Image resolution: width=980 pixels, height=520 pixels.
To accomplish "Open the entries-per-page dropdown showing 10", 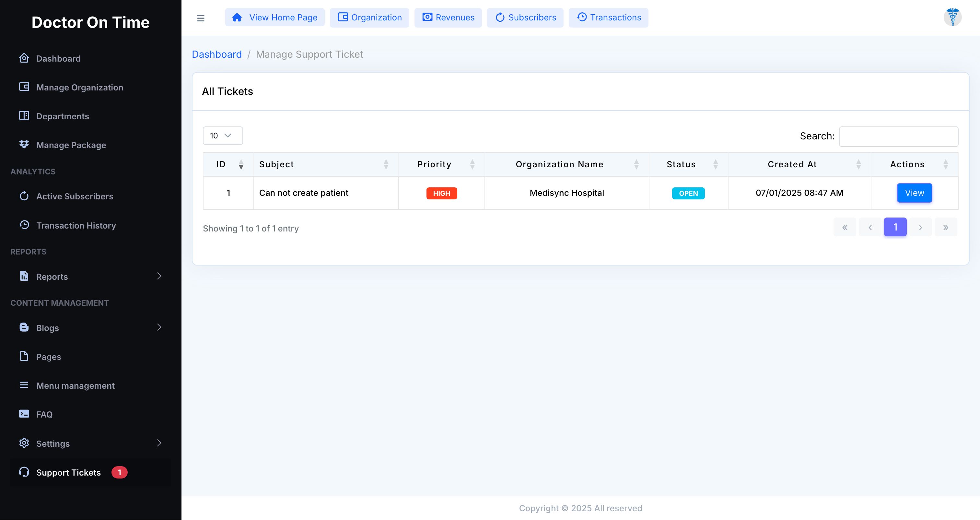I will point(223,136).
